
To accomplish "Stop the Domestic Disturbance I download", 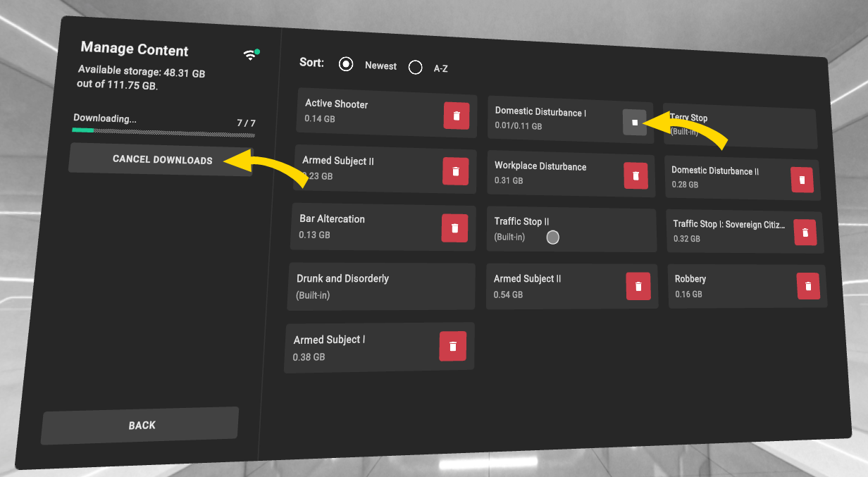I will point(634,123).
